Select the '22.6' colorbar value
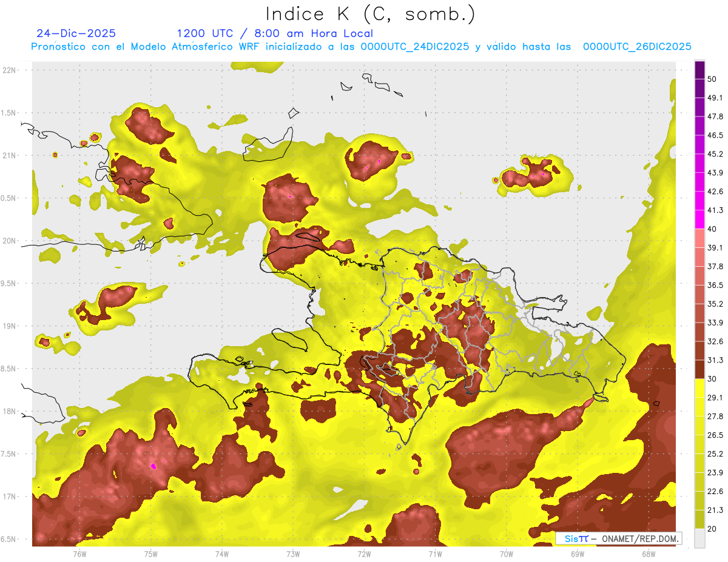Image resolution: width=728 pixels, height=562 pixels. (x=715, y=491)
